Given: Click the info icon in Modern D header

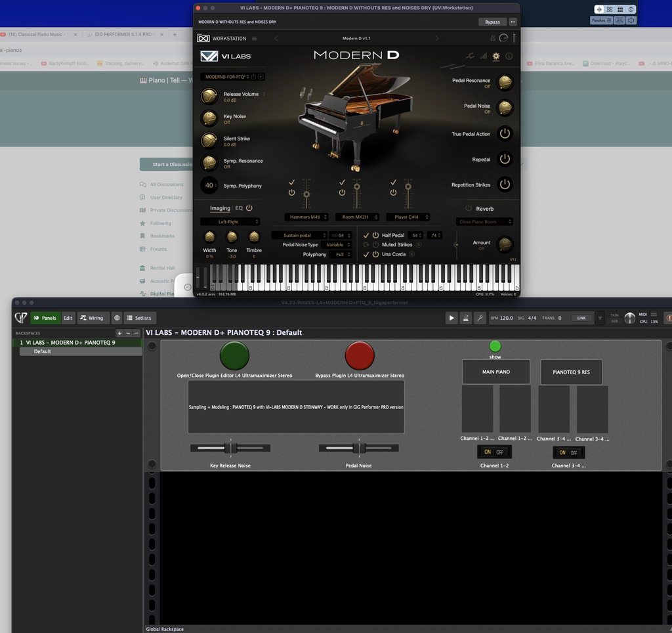Looking at the screenshot, I should click(509, 56).
